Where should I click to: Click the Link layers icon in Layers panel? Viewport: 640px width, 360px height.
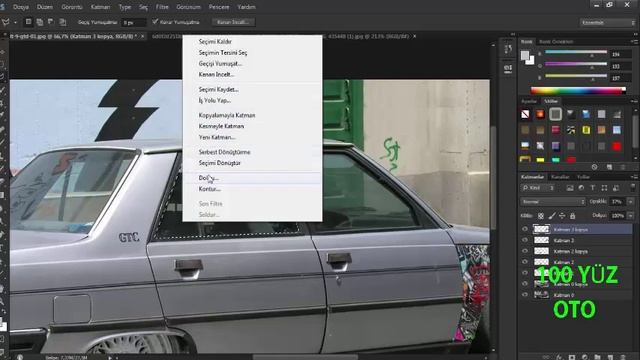546,357
